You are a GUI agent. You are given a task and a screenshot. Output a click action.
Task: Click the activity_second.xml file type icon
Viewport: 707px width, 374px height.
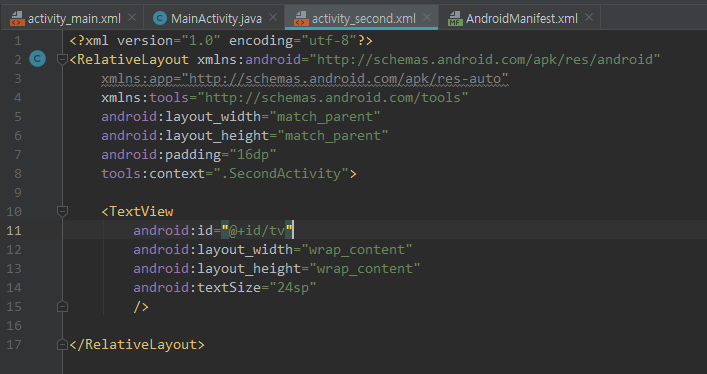301,18
